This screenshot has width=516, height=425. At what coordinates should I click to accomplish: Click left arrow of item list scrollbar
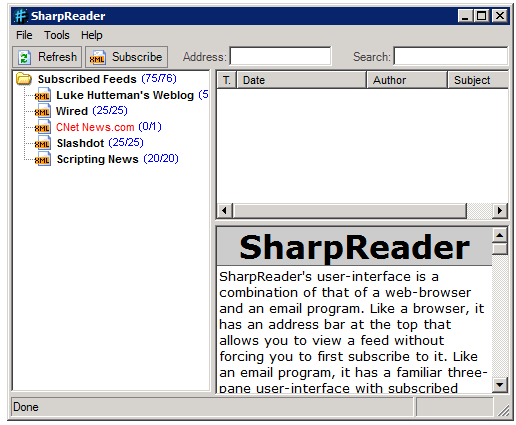pos(224,211)
